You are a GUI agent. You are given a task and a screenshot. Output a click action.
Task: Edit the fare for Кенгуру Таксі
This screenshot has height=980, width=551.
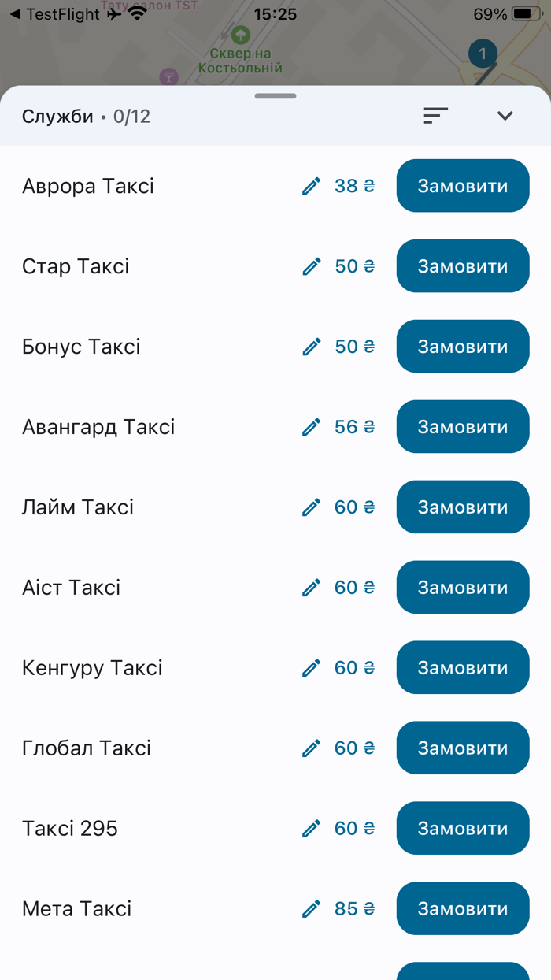312,667
